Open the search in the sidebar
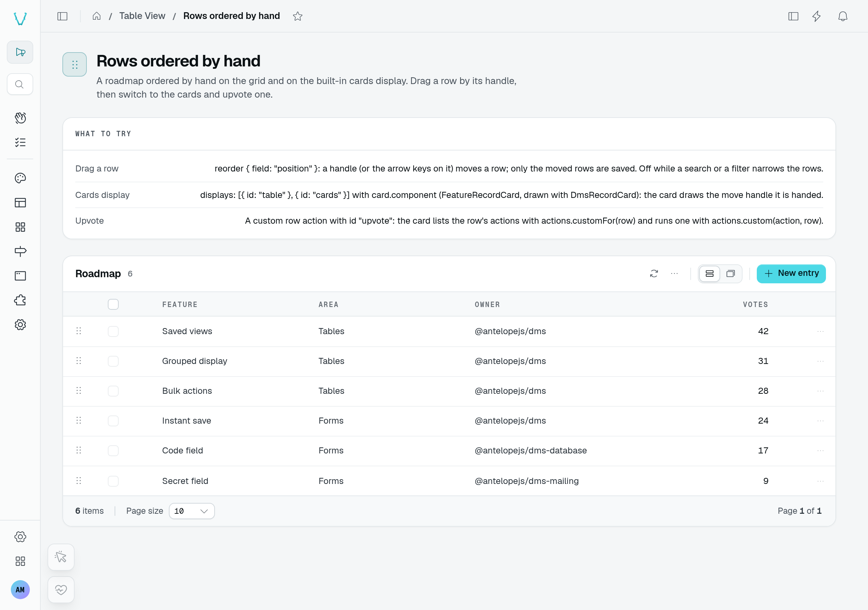The height and width of the screenshot is (610, 868). [20, 84]
